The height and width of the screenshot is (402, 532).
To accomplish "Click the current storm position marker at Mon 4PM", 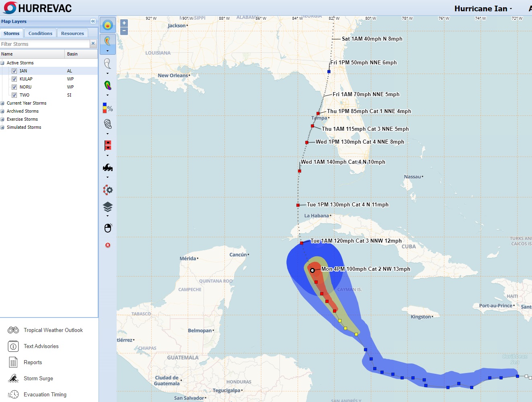I will point(312,270).
